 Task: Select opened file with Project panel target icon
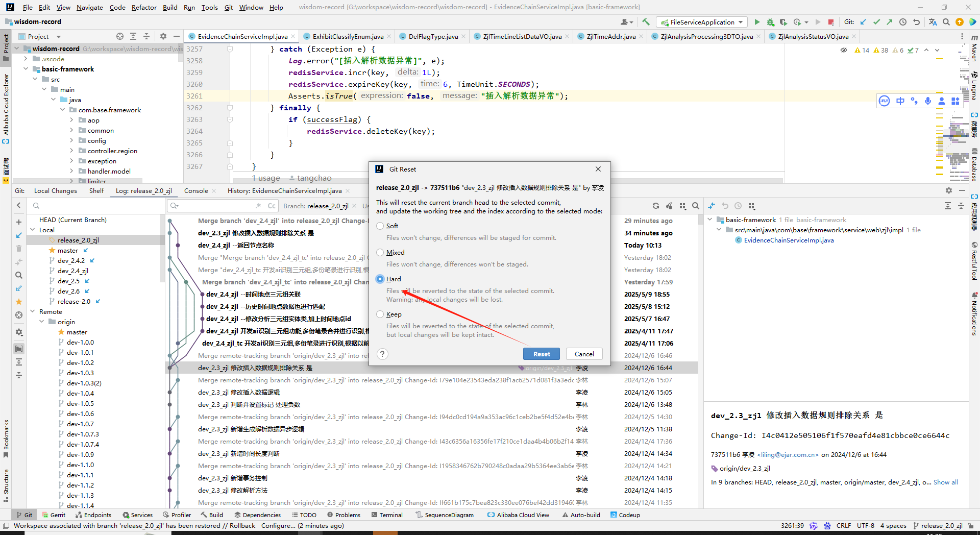click(x=120, y=36)
